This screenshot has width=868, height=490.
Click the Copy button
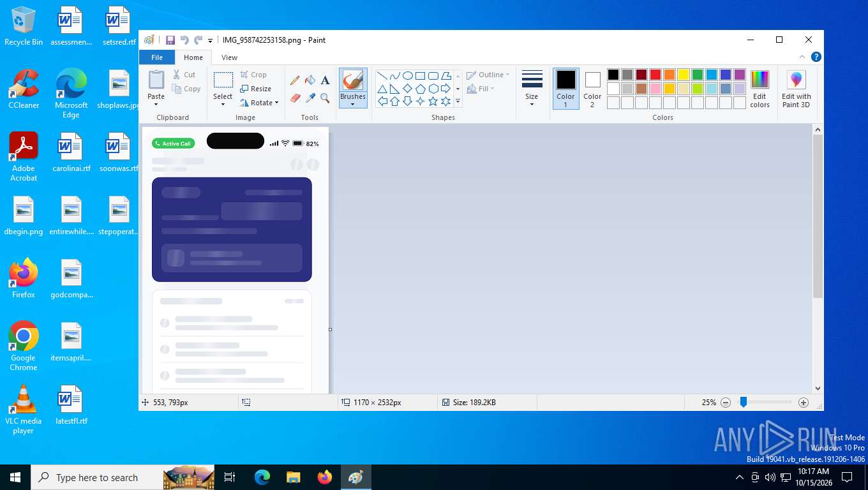(186, 89)
